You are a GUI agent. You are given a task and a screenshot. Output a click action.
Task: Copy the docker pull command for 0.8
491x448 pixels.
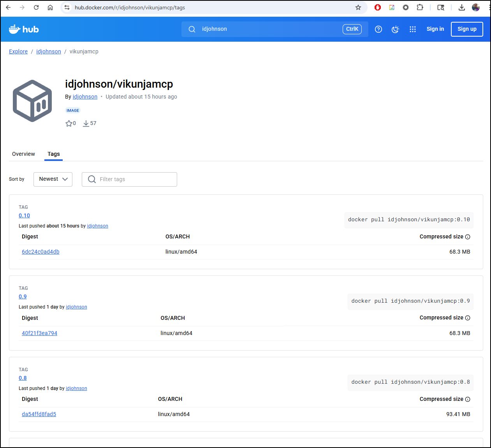click(x=410, y=382)
